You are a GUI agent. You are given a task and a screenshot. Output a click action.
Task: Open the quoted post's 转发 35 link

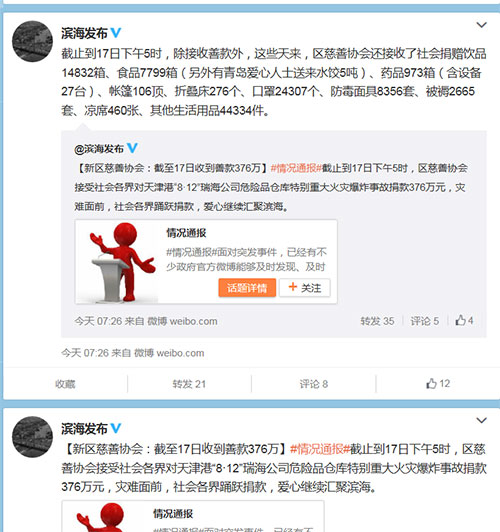pyautogui.click(x=377, y=321)
